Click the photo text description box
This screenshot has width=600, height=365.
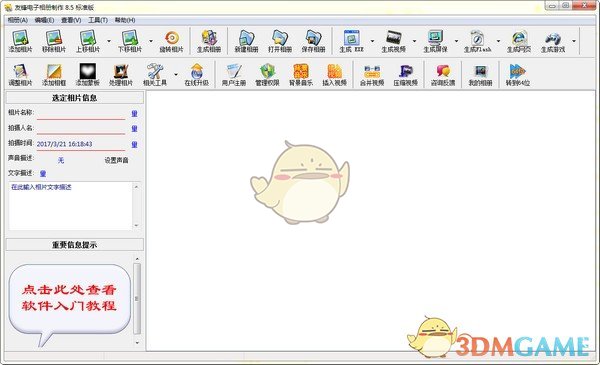[x=70, y=206]
